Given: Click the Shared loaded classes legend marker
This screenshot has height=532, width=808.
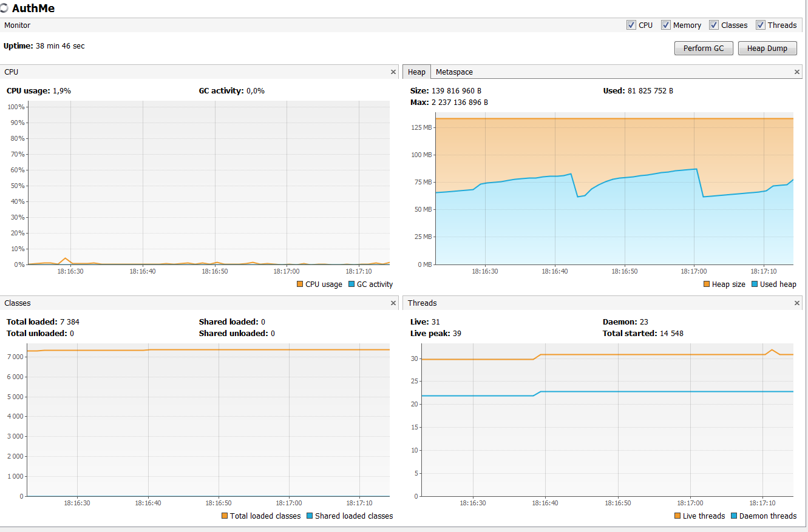Looking at the screenshot, I should point(310,516).
